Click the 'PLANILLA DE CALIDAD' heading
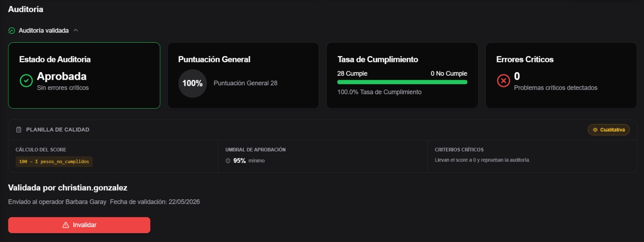Image resolution: width=644 pixels, height=242 pixels. pyautogui.click(x=58, y=130)
